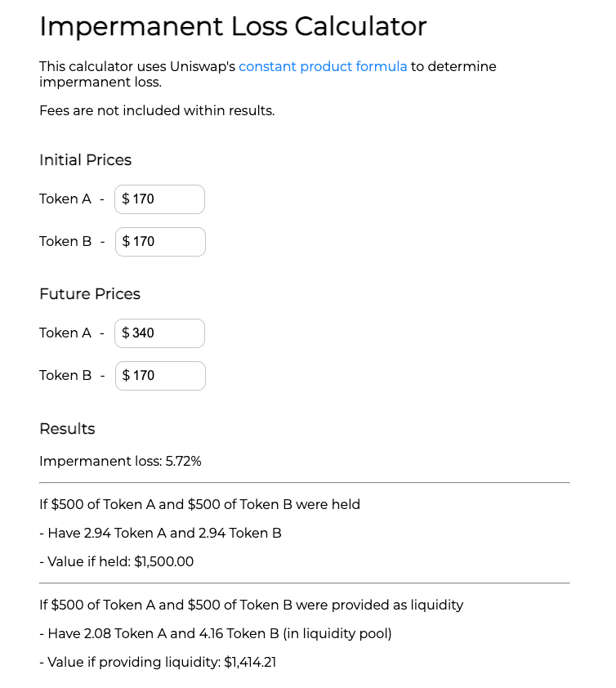Screen dimensions: 616x688
Task: Click the Value if providing liquidity $1,414.21 line
Action: (x=158, y=662)
